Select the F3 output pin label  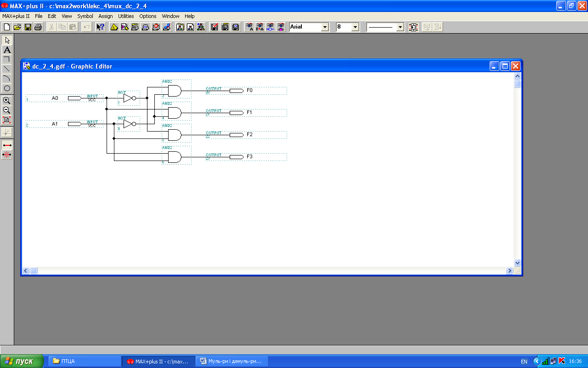pos(249,156)
